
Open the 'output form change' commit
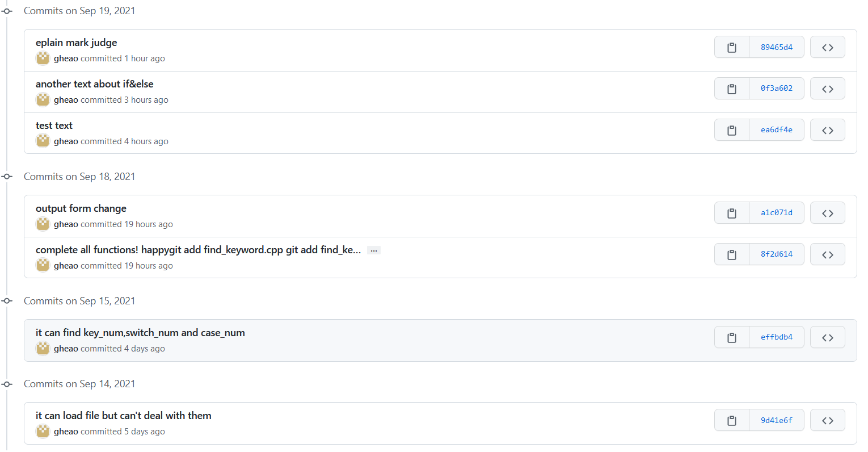pyautogui.click(x=81, y=208)
